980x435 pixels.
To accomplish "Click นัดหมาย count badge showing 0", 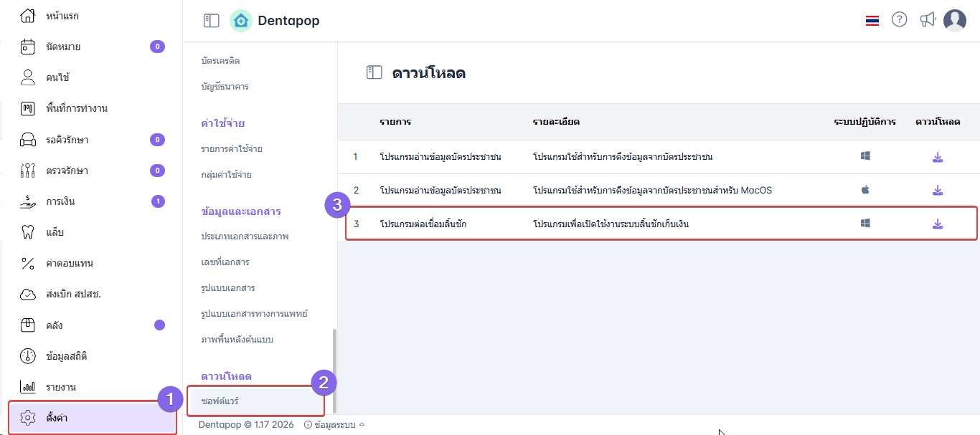I will tap(157, 47).
